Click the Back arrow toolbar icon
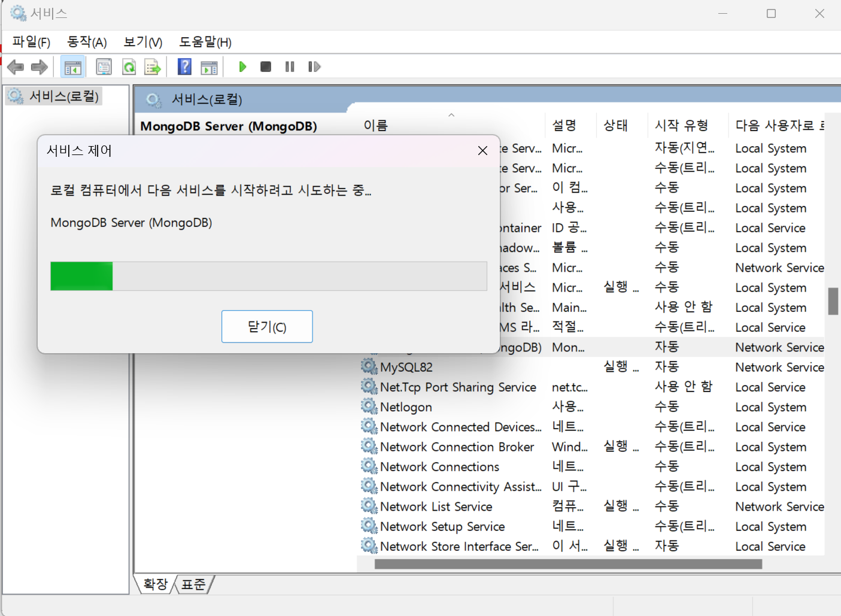 pos(16,67)
